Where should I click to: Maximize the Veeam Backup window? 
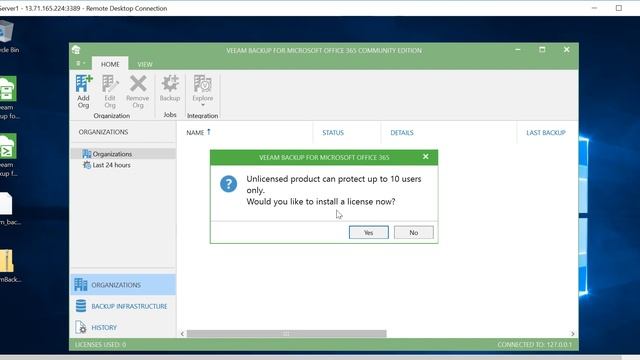point(542,50)
